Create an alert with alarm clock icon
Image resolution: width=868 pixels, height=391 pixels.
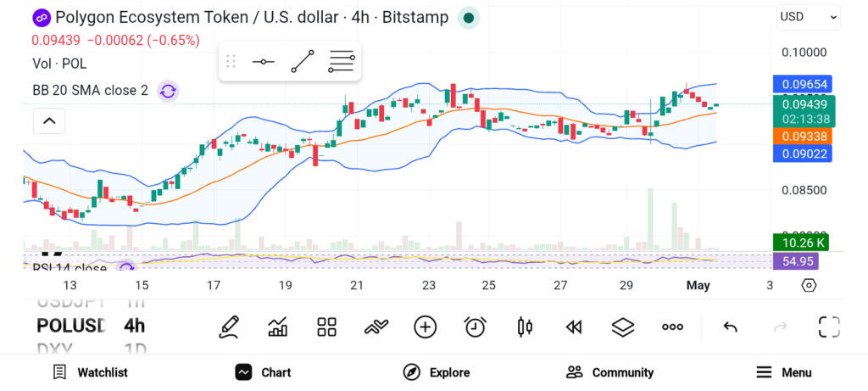pos(475,327)
